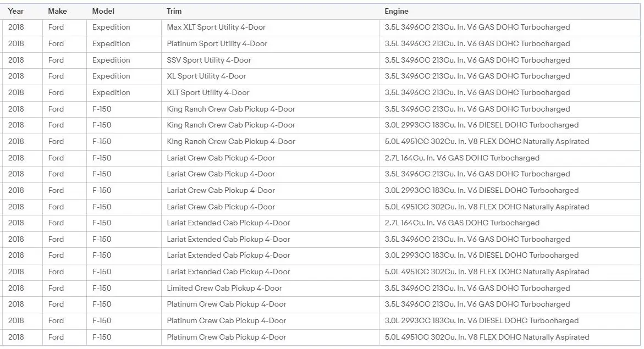Click the Year column header
Screen dimensions: 644x349
[16, 11]
